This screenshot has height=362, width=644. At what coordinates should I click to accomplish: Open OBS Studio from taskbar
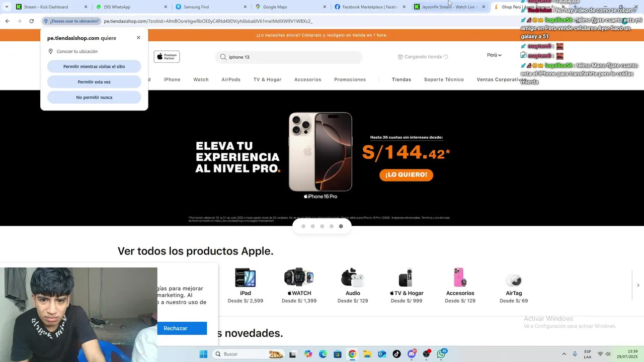[427, 354]
